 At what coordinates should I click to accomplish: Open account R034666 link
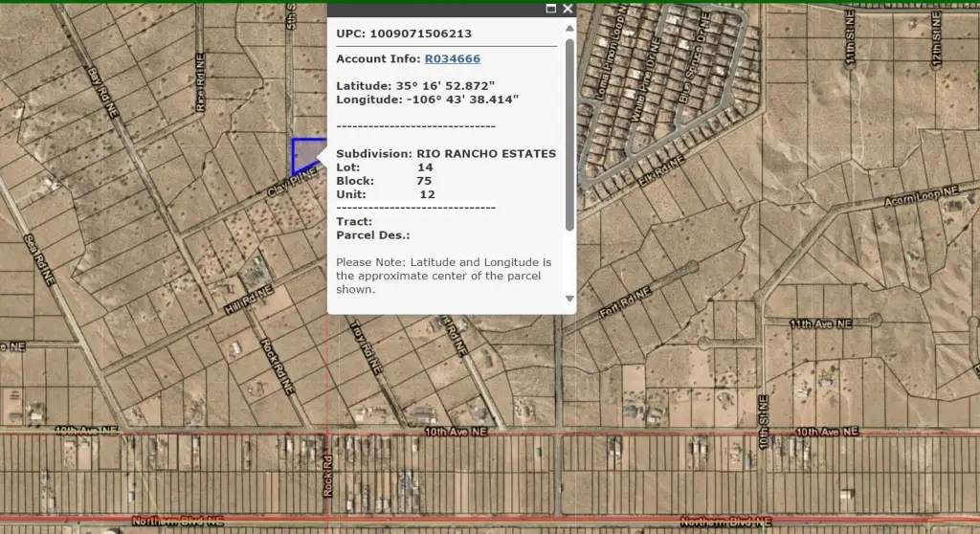tap(452, 59)
